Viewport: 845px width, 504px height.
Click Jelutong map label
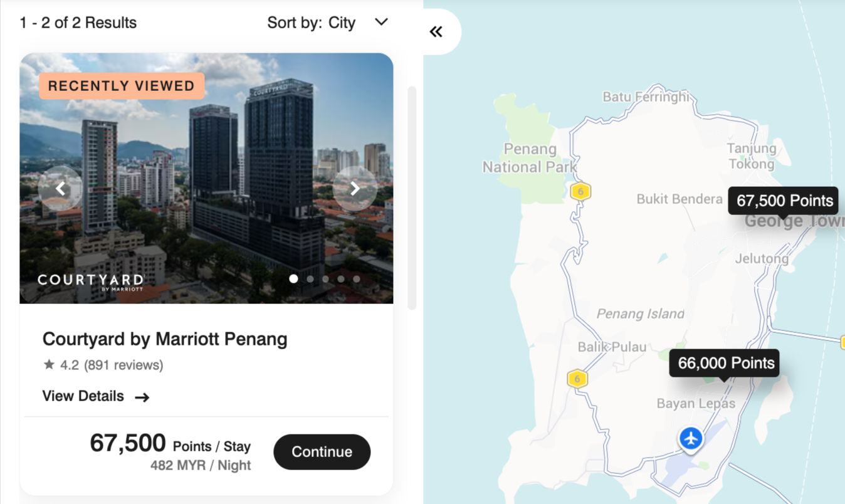762,258
